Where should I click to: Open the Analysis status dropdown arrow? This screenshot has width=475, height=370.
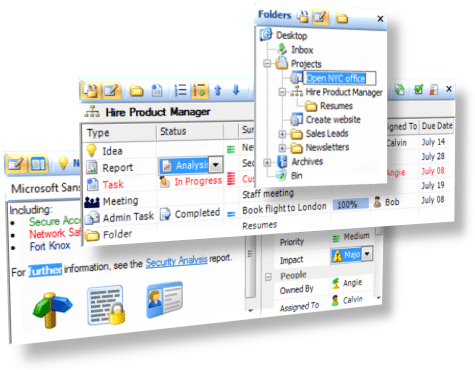[216, 165]
